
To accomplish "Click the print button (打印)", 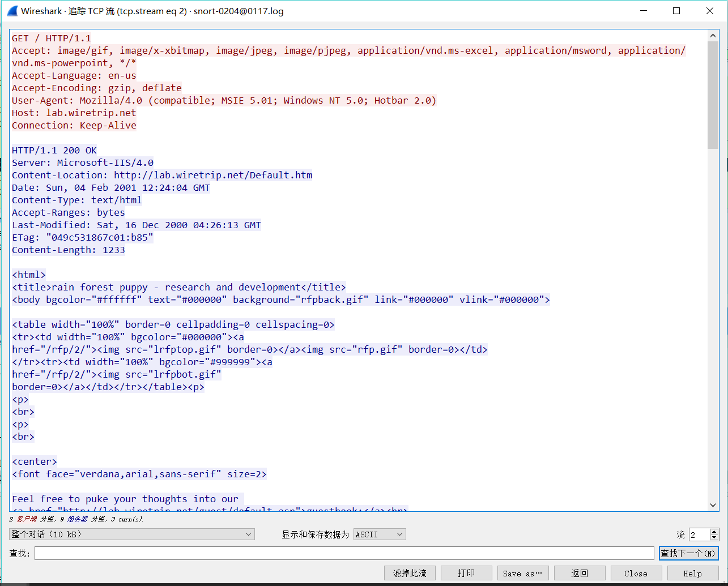I will point(466,573).
